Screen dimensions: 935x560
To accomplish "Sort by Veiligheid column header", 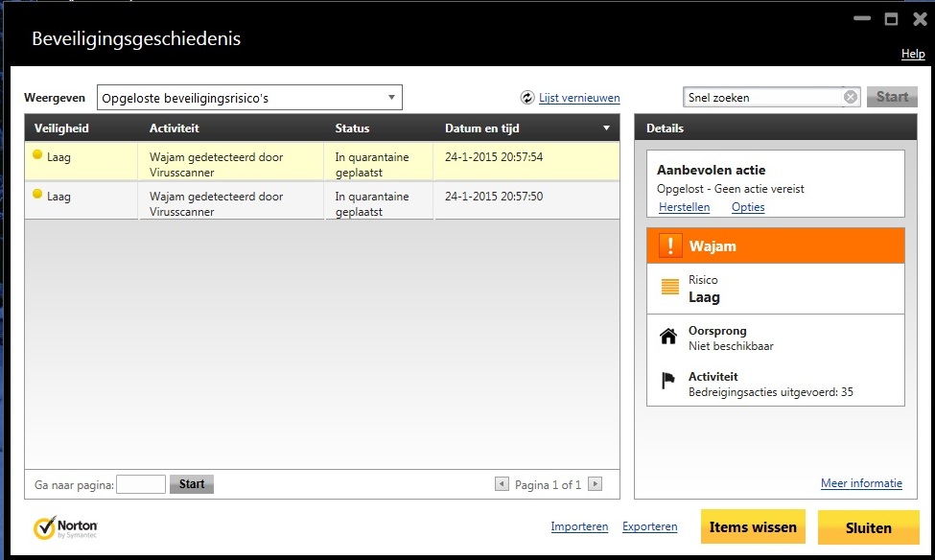I will pyautogui.click(x=61, y=128).
